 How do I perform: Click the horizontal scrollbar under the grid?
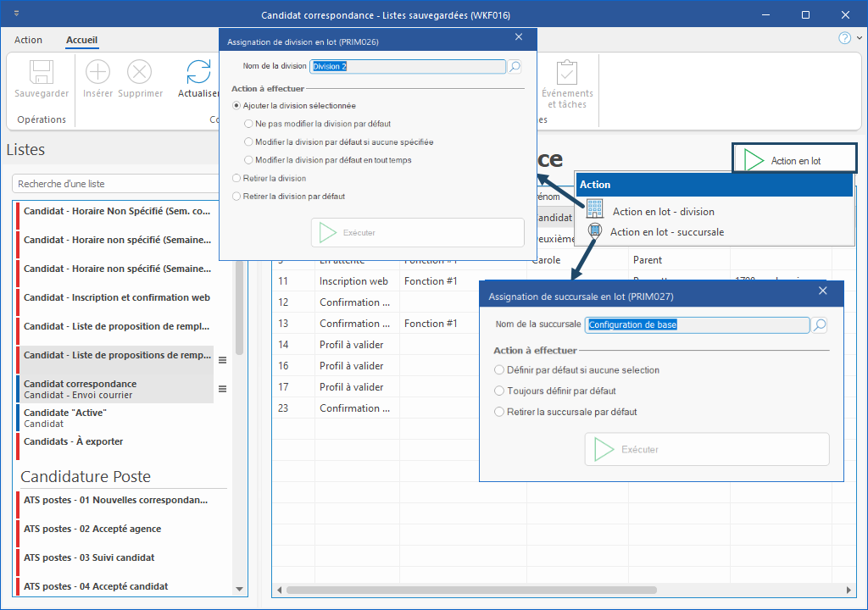(470, 590)
